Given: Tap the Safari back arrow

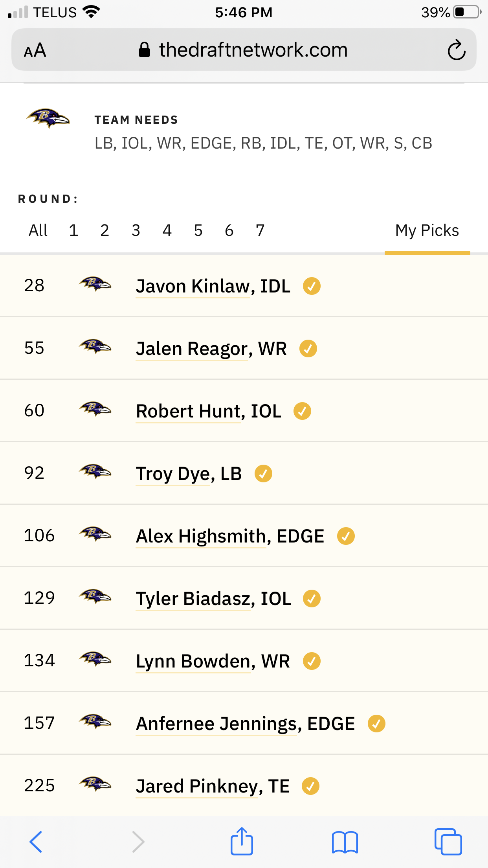Looking at the screenshot, I should pos(36,842).
